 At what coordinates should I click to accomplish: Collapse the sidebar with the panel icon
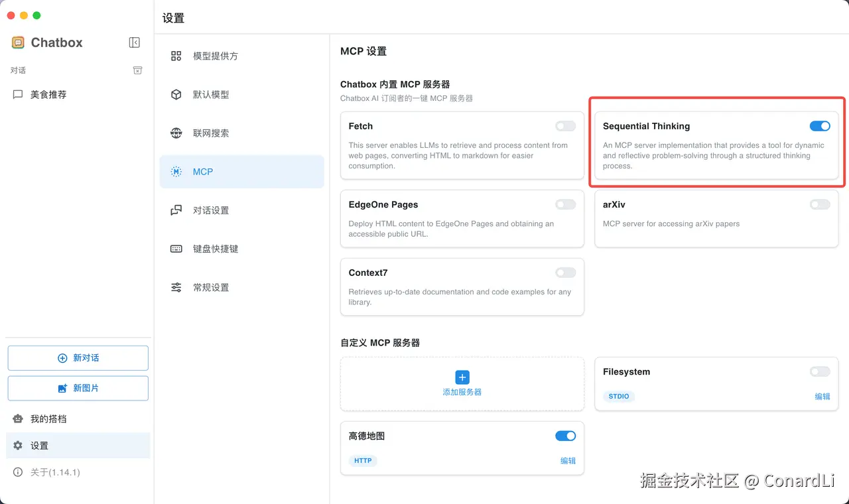point(134,42)
